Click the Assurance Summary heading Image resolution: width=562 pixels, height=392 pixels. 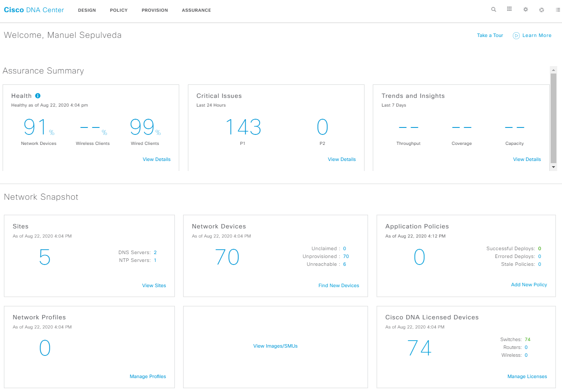43,71
